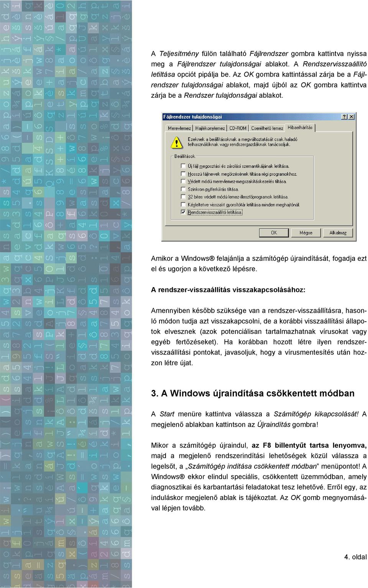Enable 'Szinkron pufferkiírás tiltása' checkbox
368x588 pixels.
point(184,189)
